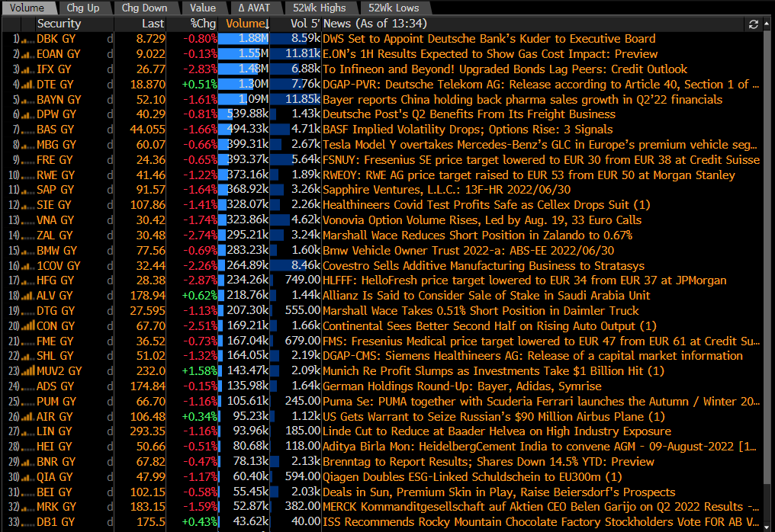
Task: Open the volume bars icon for ALV GY
Action: 27,296
